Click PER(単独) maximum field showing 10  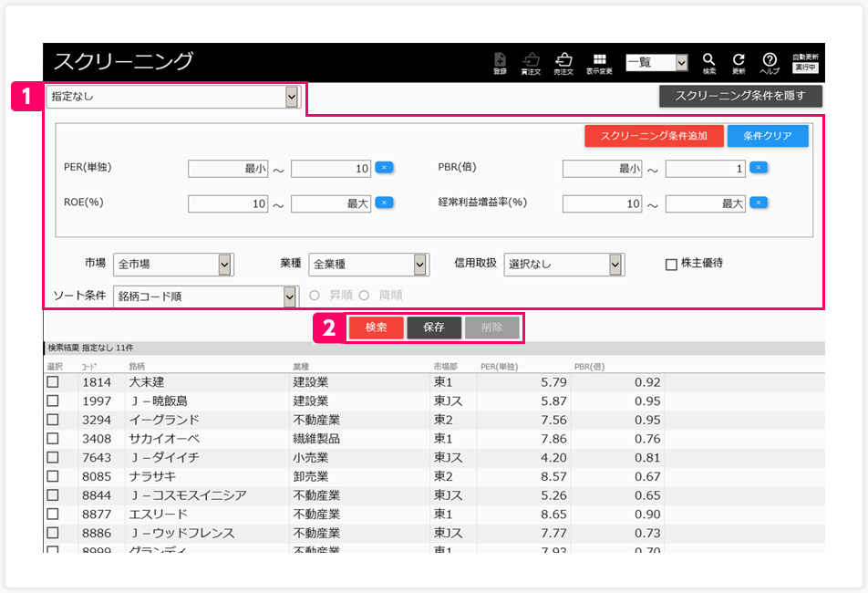coord(331,169)
